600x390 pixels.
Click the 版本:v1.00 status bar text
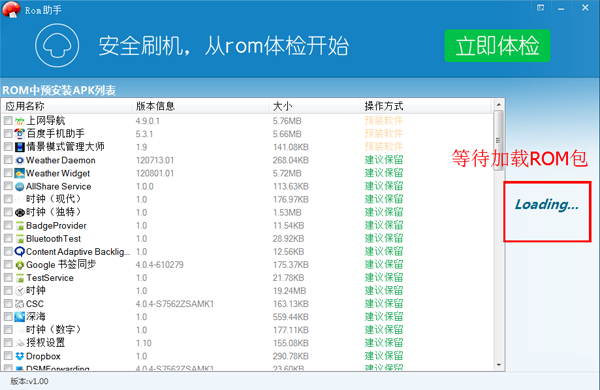pyautogui.click(x=29, y=381)
